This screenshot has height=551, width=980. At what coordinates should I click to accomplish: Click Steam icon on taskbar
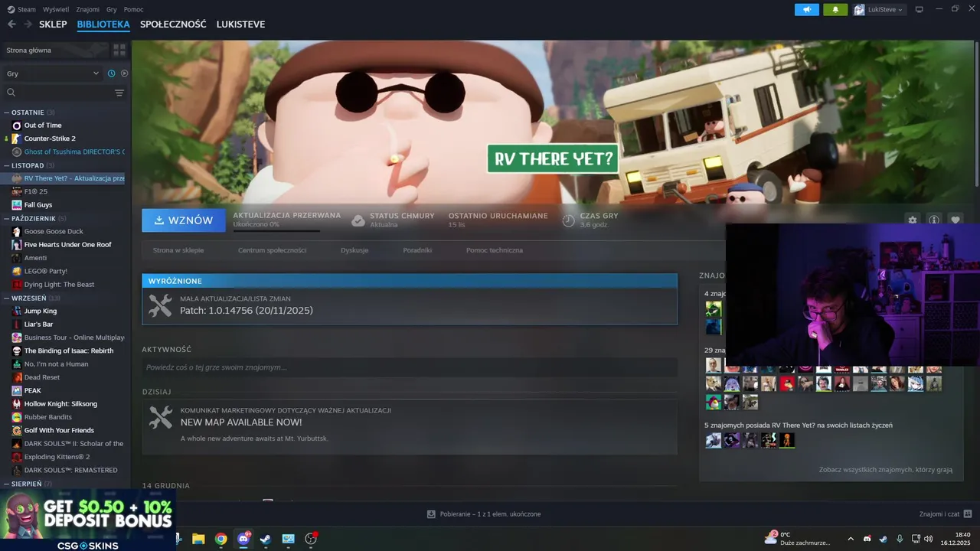(x=266, y=539)
